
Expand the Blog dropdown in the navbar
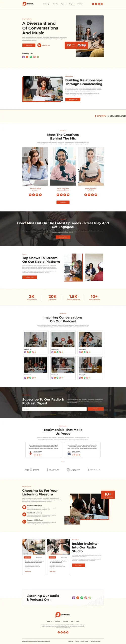click(x=71, y=4)
